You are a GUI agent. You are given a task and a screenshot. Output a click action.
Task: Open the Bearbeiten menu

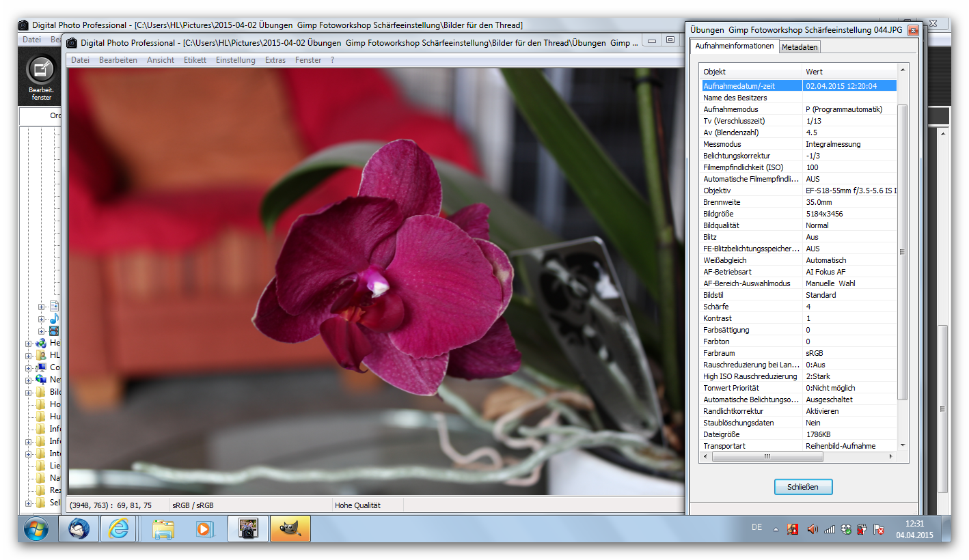[x=118, y=60]
